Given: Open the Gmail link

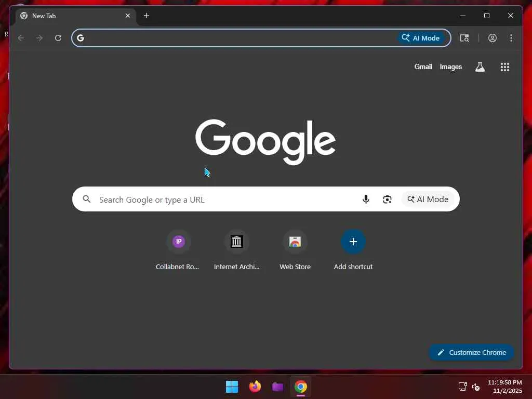Looking at the screenshot, I should tap(423, 67).
